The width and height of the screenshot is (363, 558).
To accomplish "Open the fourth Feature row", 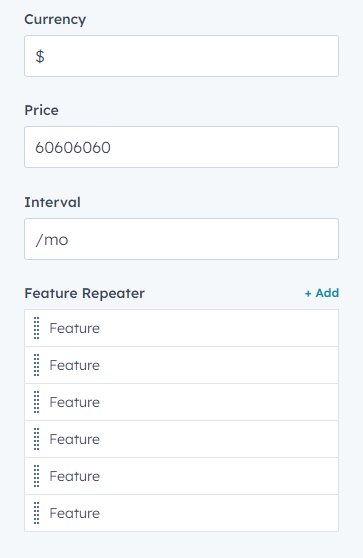I will [182, 439].
